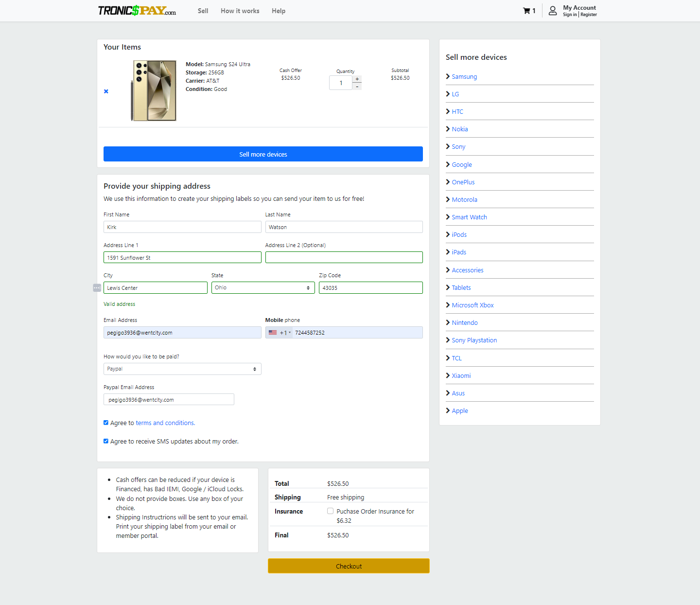Toggle the SMS updates agreement checkbox
Viewport: 700px width, 605px height.
[x=106, y=441]
